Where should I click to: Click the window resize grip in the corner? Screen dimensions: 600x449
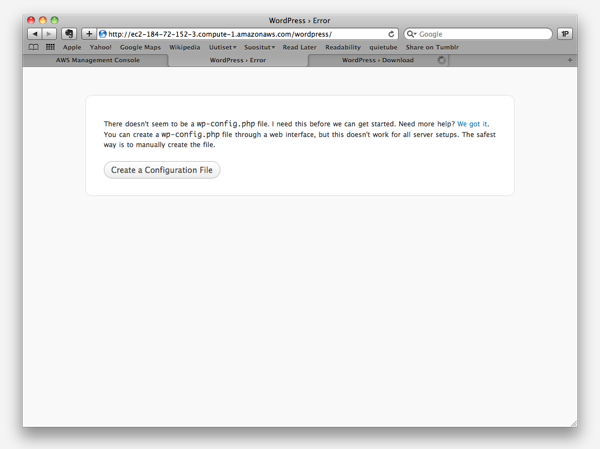(574, 423)
